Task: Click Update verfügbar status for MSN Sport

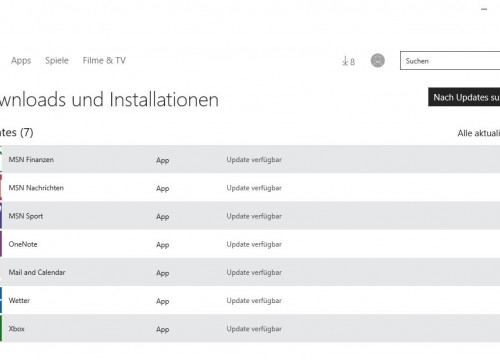Action: click(x=254, y=216)
